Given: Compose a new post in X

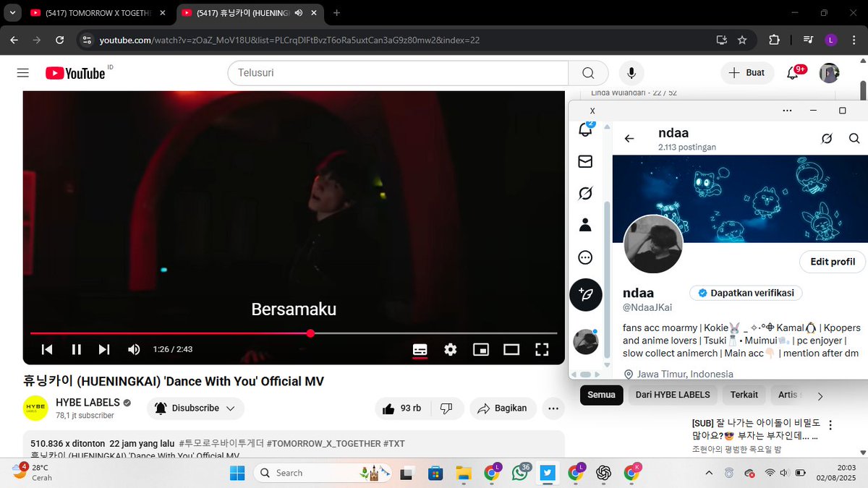Looking at the screenshot, I should coord(586,295).
